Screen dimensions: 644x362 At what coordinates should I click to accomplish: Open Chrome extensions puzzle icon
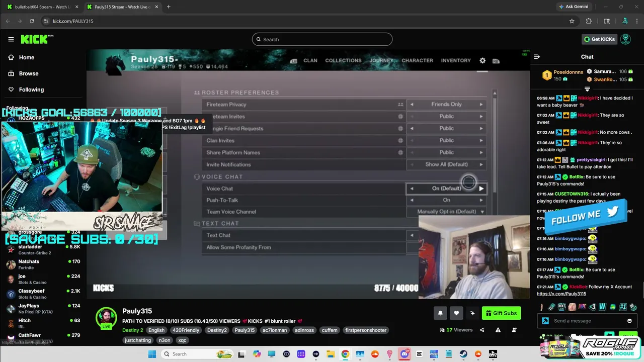pos(589,21)
